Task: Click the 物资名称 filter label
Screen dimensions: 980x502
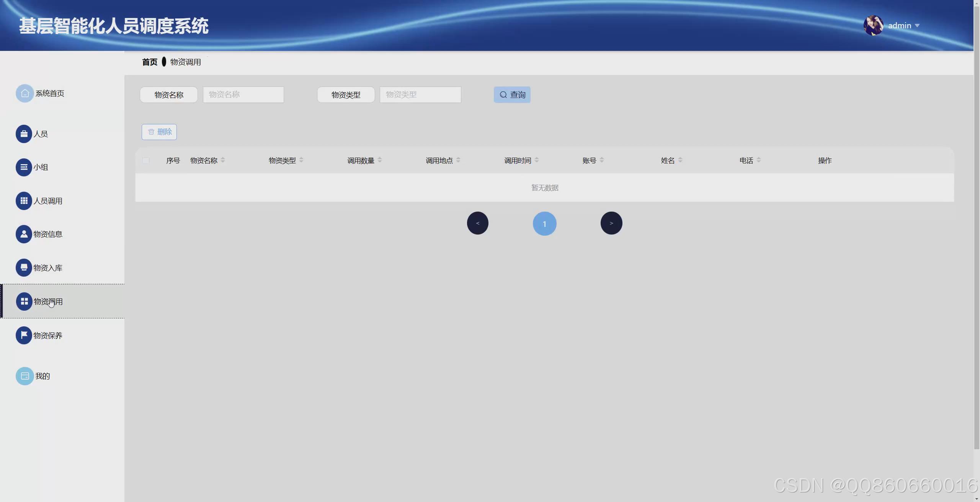Action: point(169,95)
